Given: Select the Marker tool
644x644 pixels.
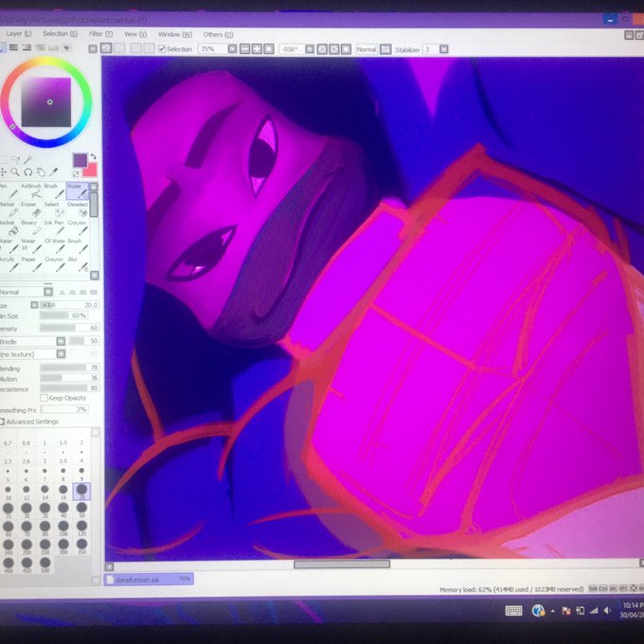Looking at the screenshot, I should pyautogui.click(x=9, y=209).
